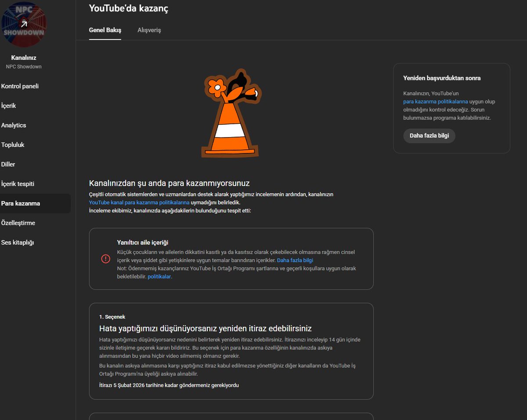Image resolution: width=527 pixels, height=420 pixels.
Task: Click Yeniden başvurduktan sonra heading
Action: click(442, 78)
